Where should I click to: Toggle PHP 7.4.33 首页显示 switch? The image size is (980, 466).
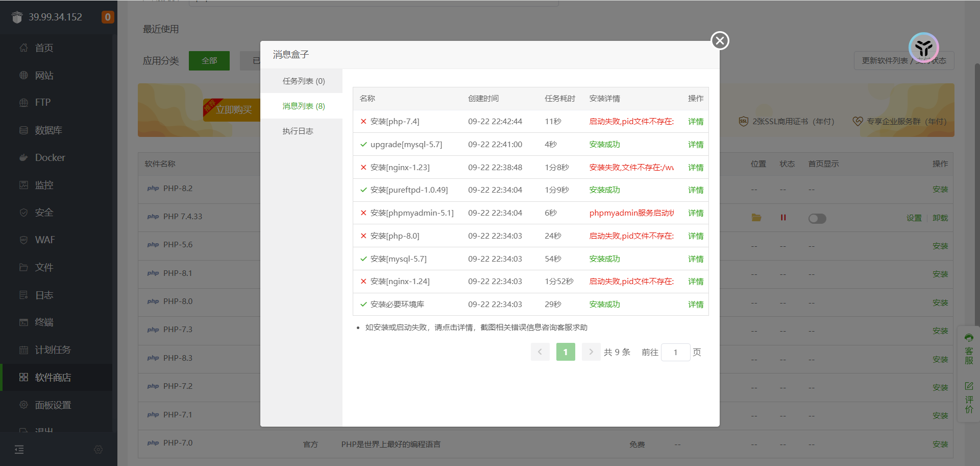pos(817,218)
